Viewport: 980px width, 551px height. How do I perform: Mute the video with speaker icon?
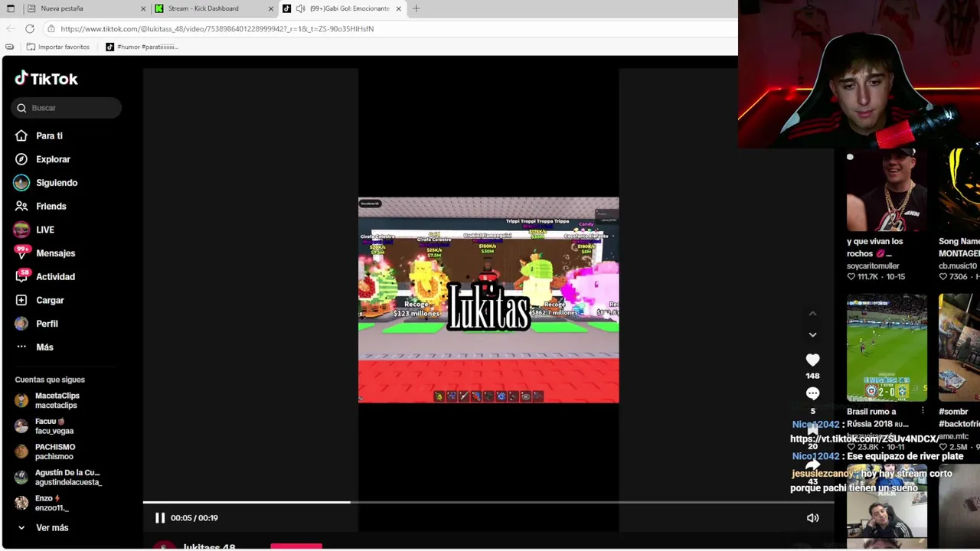(x=812, y=518)
